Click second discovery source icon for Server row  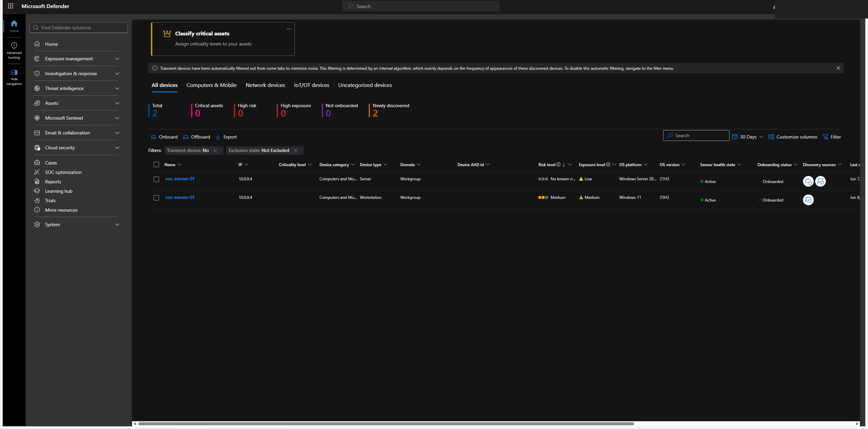pyautogui.click(x=820, y=181)
